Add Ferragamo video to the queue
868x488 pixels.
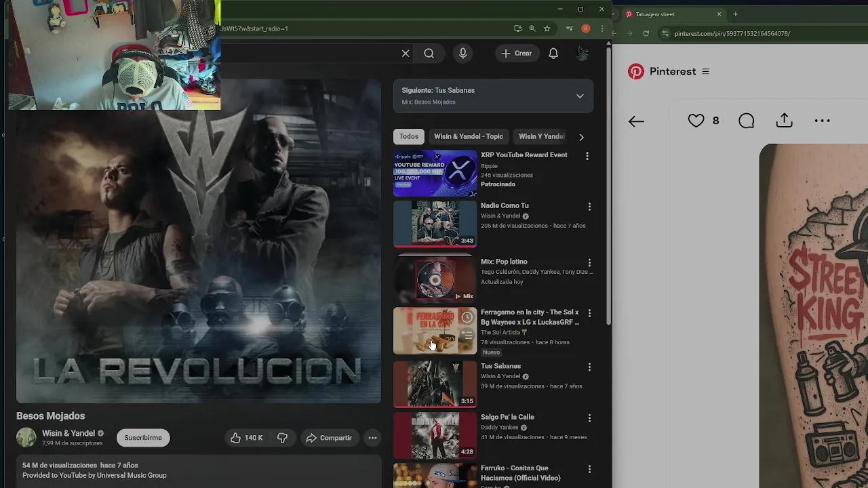pyautogui.click(x=467, y=334)
